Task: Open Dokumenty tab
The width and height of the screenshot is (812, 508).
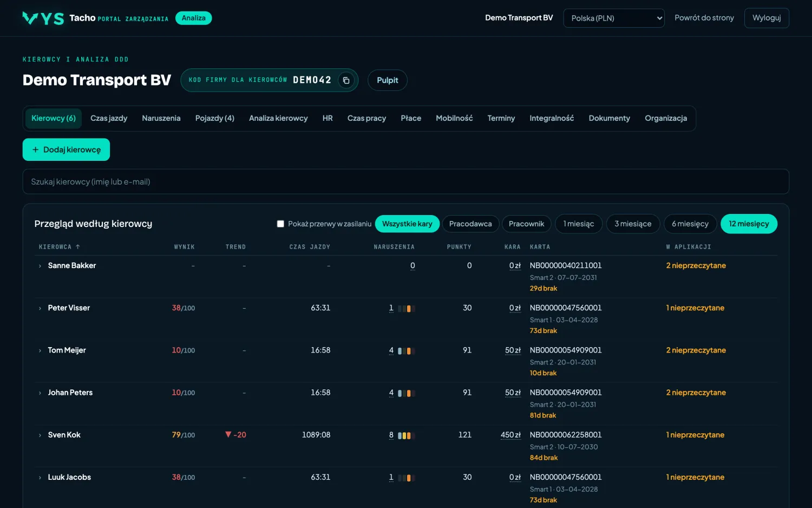Action: click(610, 118)
